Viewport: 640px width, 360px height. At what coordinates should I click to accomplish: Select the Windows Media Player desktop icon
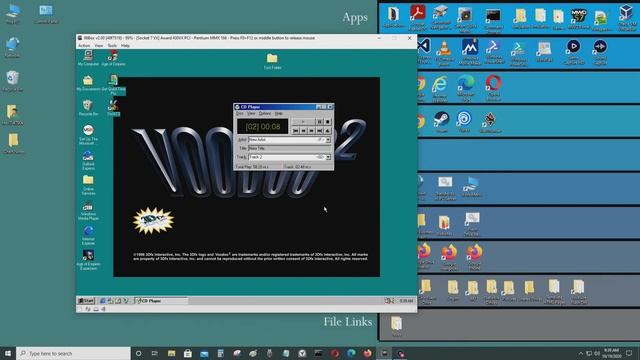(x=88, y=211)
